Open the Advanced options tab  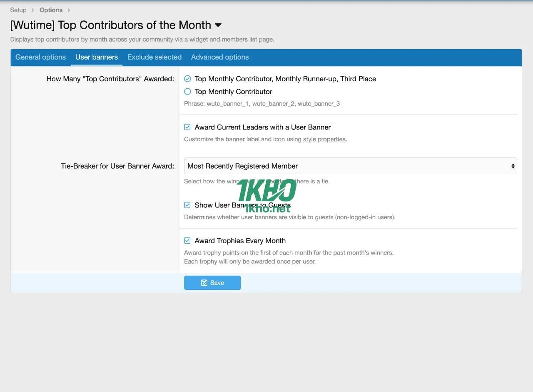tap(219, 57)
